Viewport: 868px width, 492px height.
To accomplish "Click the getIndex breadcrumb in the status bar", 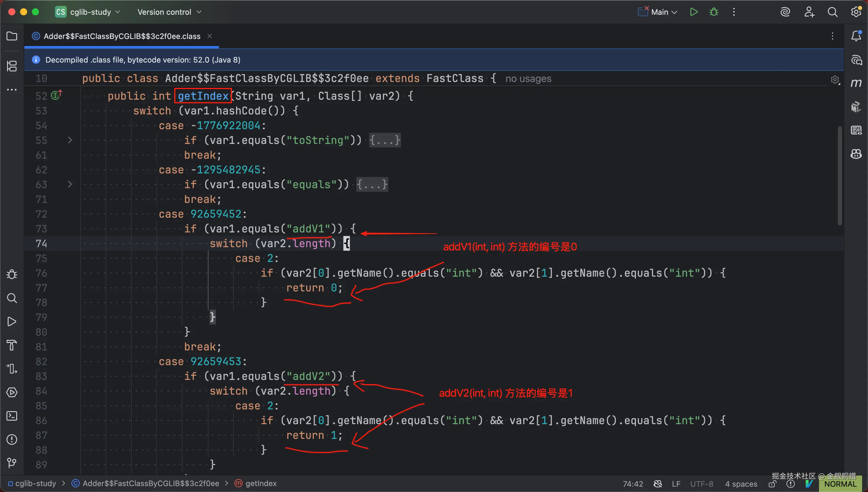I will click(261, 483).
